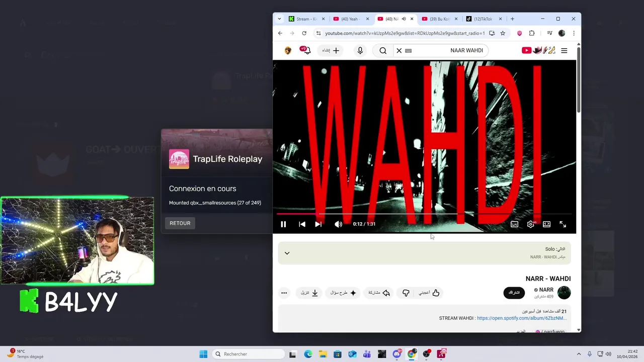644x362 pixels.
Task: Run the YouTube search magnifier
Action: [383, 50]
